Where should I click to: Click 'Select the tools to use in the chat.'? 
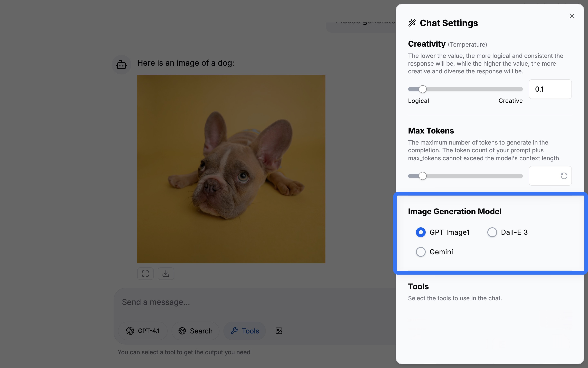coord(455,298)
